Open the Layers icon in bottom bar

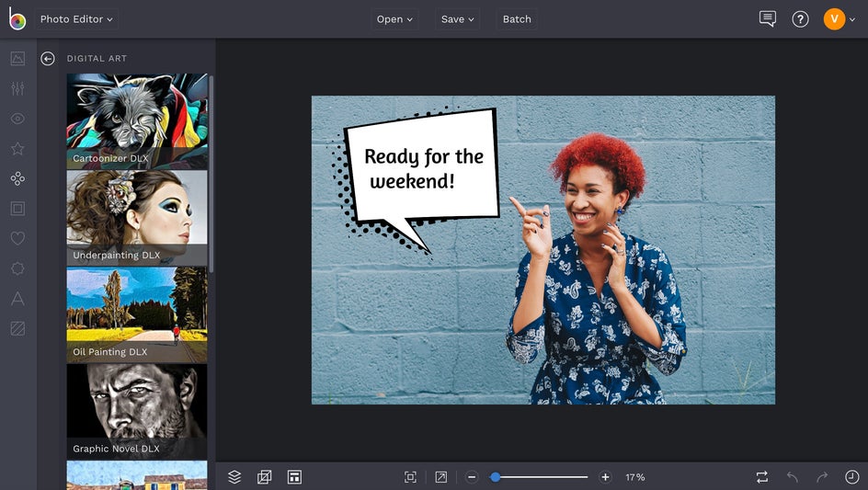[234, 477]
